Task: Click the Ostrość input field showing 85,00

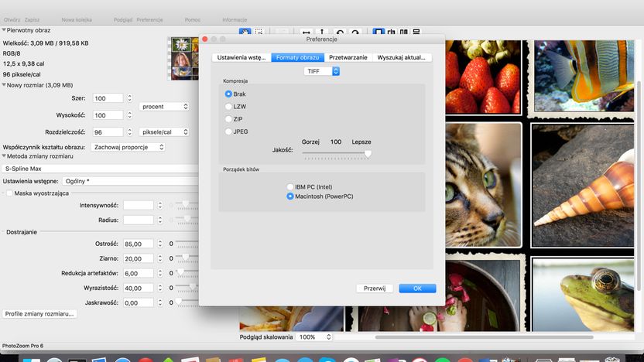Action: pos(139,244)
